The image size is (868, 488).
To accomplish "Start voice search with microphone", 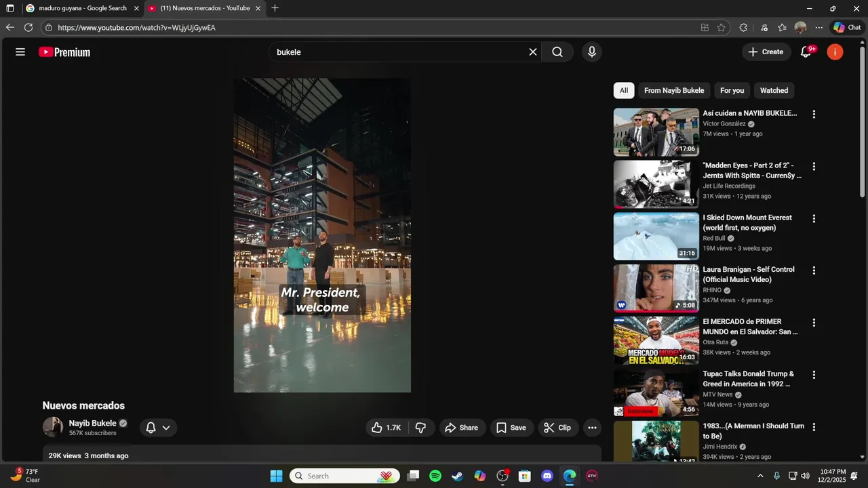I will [x=592, y=52].
